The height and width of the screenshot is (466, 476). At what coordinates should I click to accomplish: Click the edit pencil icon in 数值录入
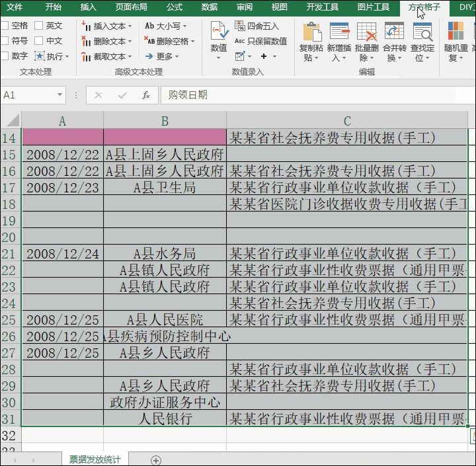click(x=240, y=56)
